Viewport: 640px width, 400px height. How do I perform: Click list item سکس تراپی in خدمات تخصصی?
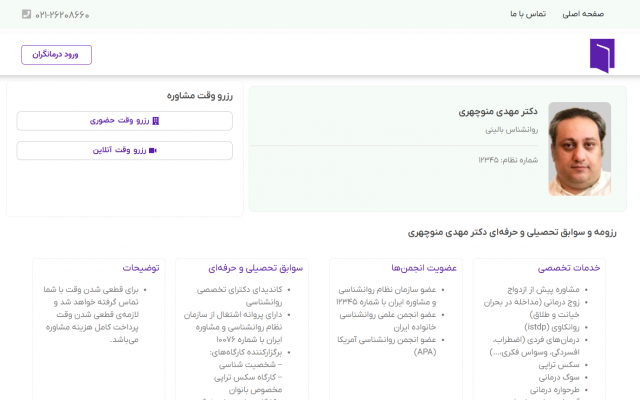[x=559, y=365]
